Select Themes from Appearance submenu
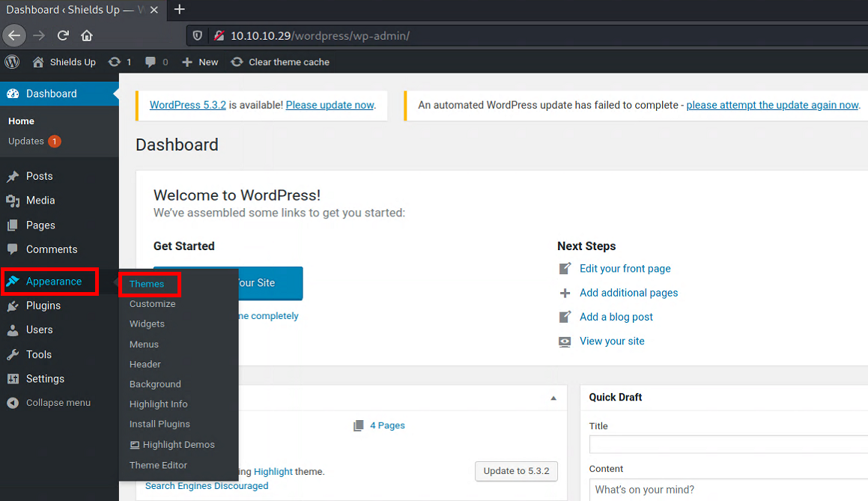 click(x=147, y=285)
